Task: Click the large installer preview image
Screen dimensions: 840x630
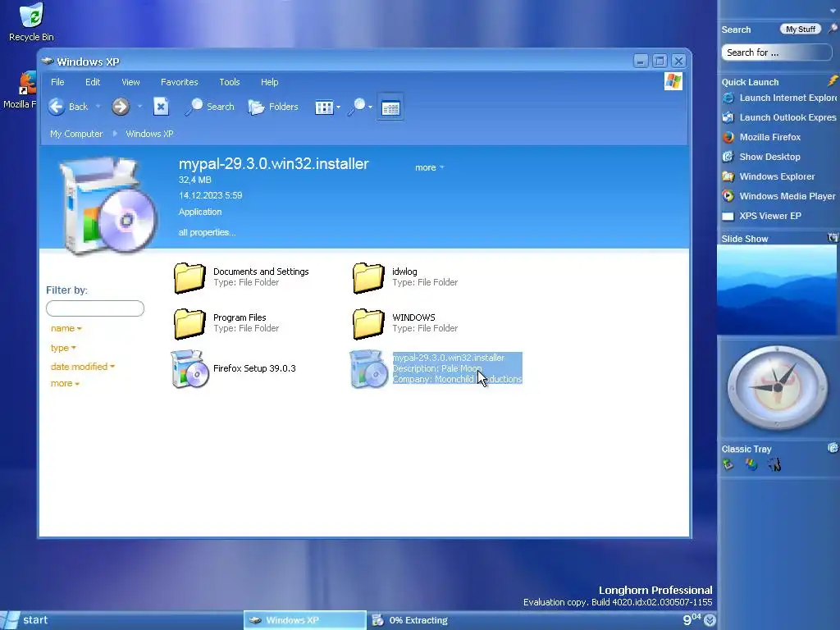Action: pyautogui.click(x=108, y=204)
